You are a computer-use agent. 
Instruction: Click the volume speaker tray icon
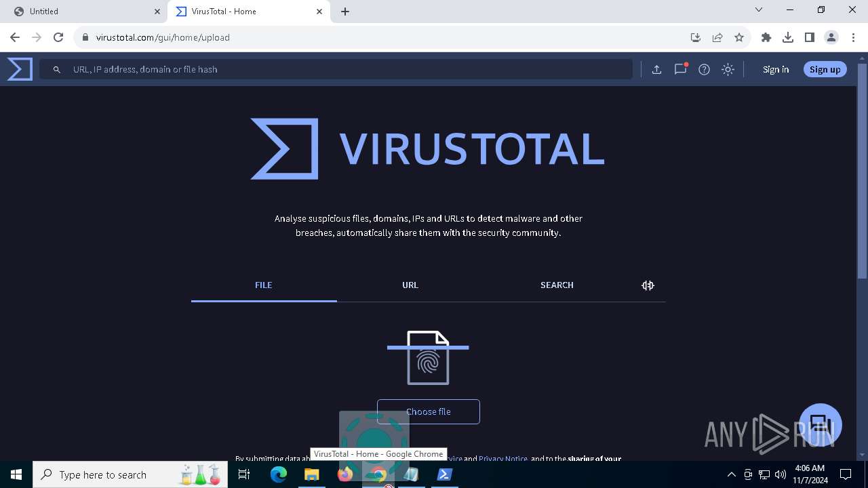[x=781, y=474]
